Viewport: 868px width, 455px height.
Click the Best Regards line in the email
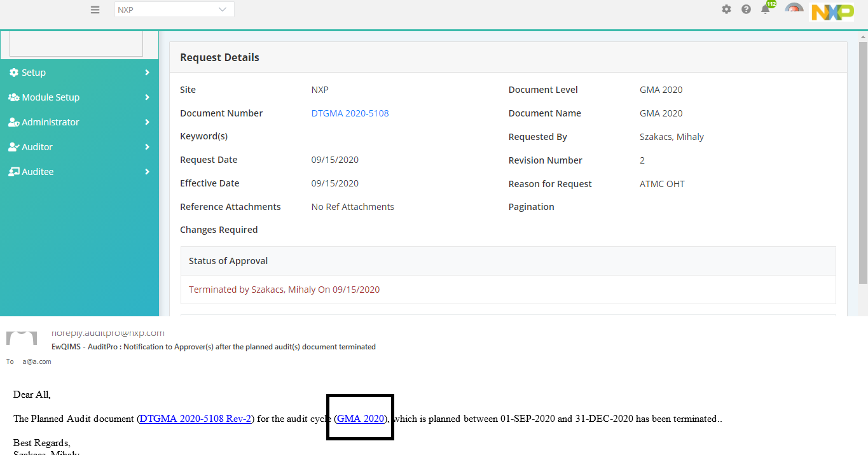click(x=42, y=442)
